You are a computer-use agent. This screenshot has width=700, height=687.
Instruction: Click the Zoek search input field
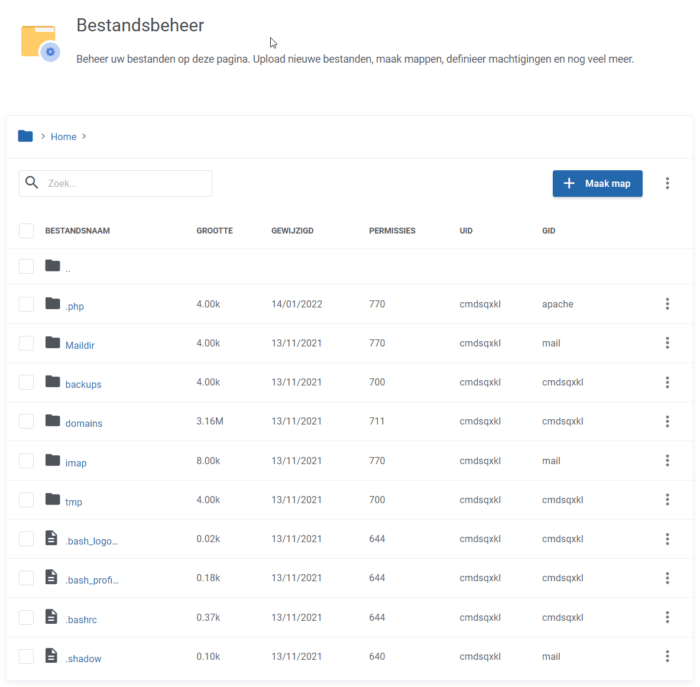click(x=116, y=183)
